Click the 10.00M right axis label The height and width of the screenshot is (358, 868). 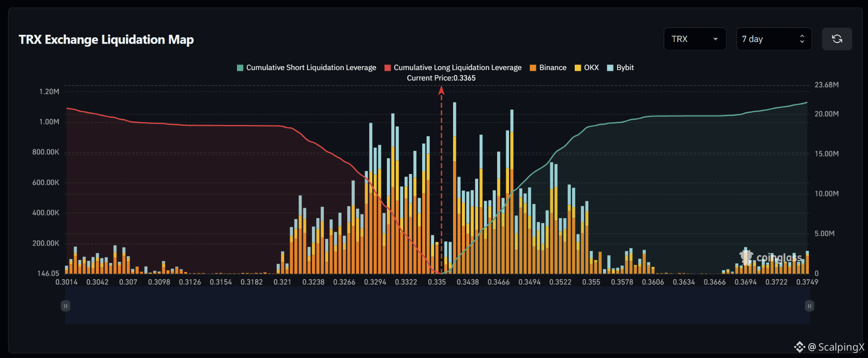826,194
